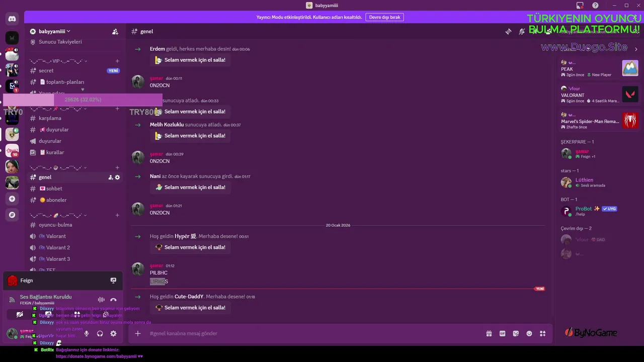Open Marvel's Spider-Man activity thumbnail
This screenshot has width=644, height=362.
[630, 120]
